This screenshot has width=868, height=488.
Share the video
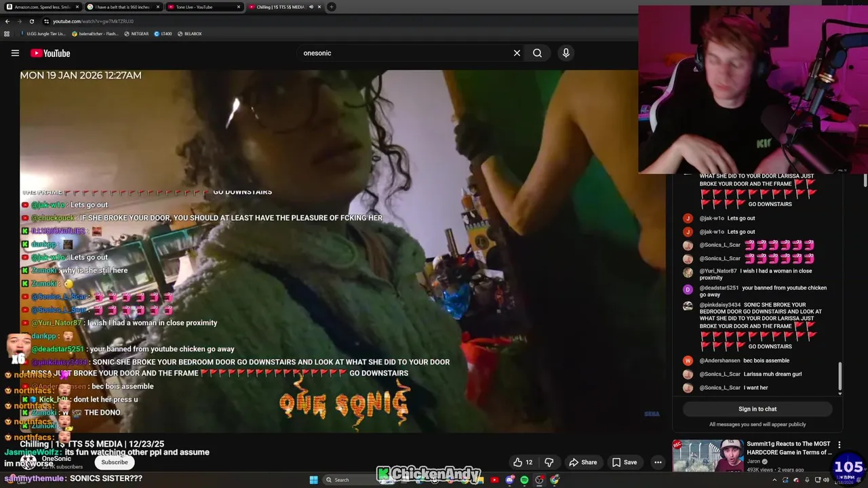pyautogui.click(x=583, y=462)
